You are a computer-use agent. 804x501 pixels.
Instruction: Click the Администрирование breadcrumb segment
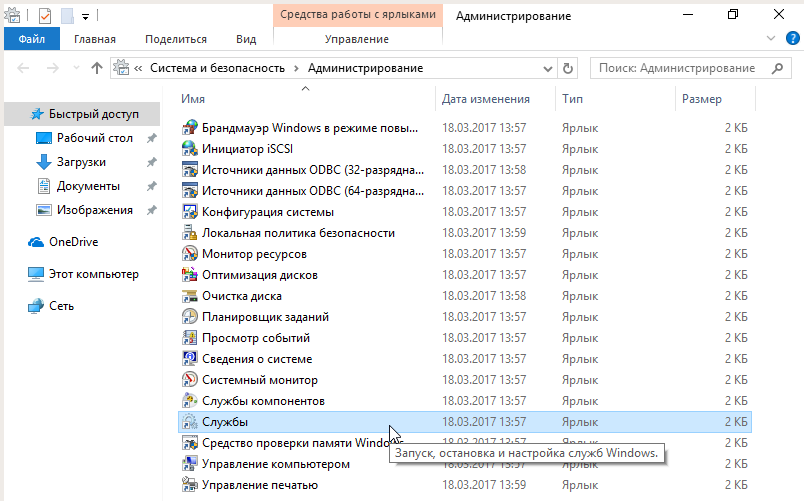coord(366,68)
